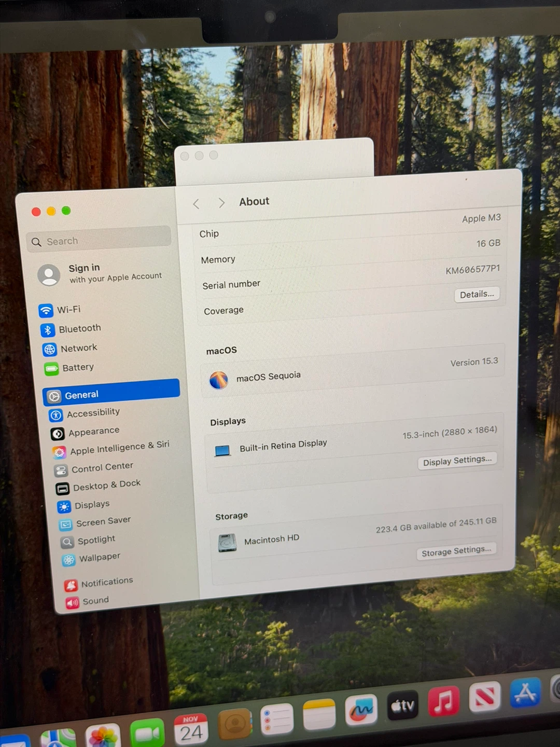
Task: Select Bluetooth in the sidebar
Action: [x=72, y=329]
